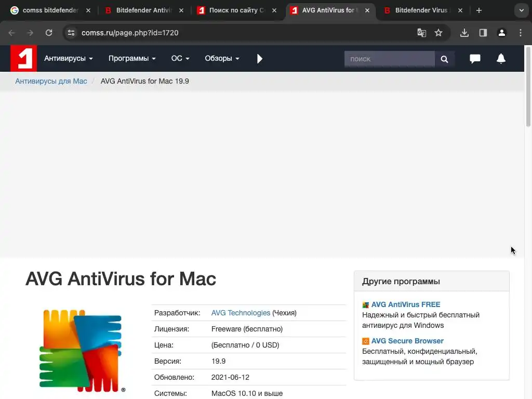Click the поиск search input field
The height and width of the screenshot is (399, 532).
coord(390,59)
